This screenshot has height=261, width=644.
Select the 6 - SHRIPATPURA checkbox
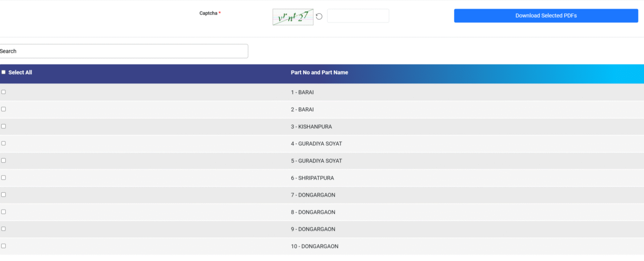(4, 178)
